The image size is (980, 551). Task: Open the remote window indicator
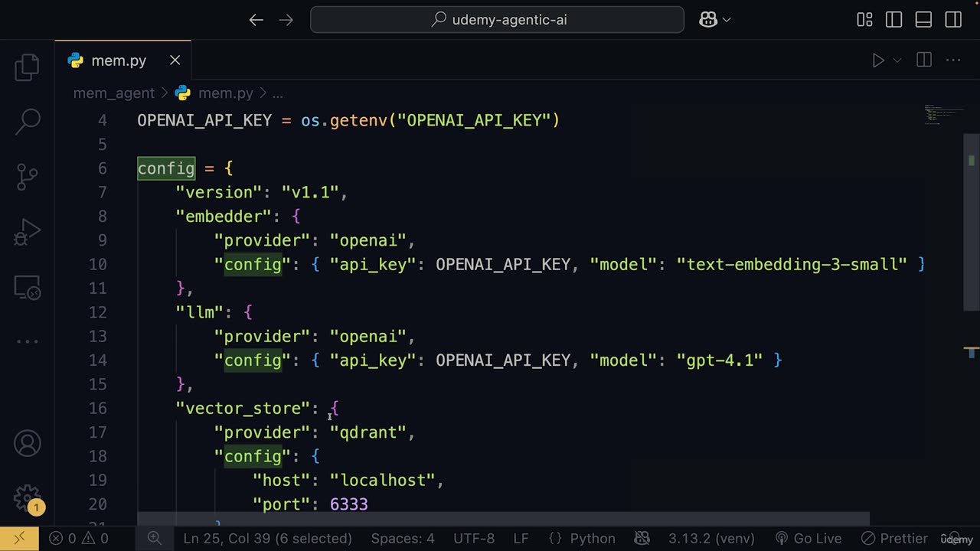click(x=19, y=538)
